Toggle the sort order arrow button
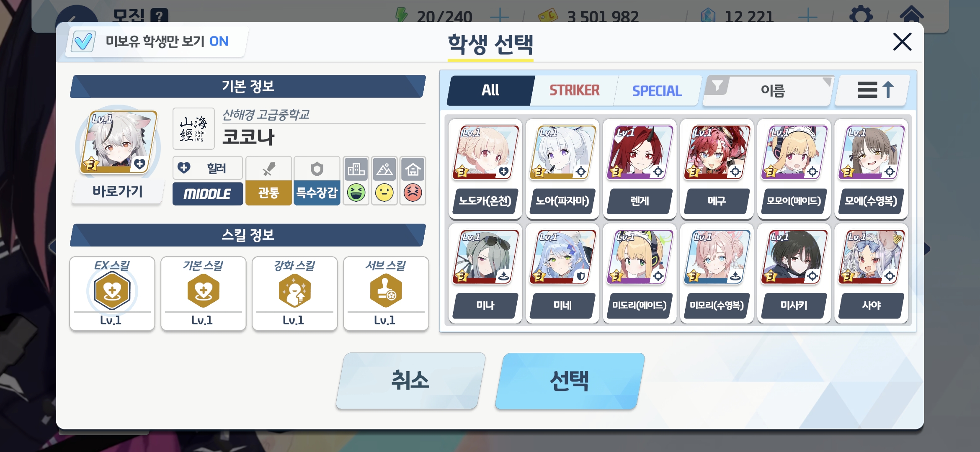The height and width of the screenshot is (452, 980). click(873, 90)
